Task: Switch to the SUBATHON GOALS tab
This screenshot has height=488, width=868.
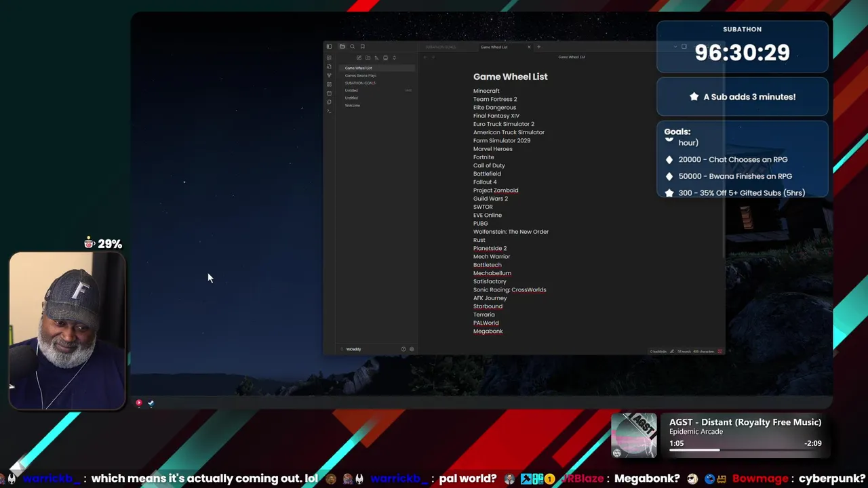Action: pyautogui.click(x=441, y=47)
